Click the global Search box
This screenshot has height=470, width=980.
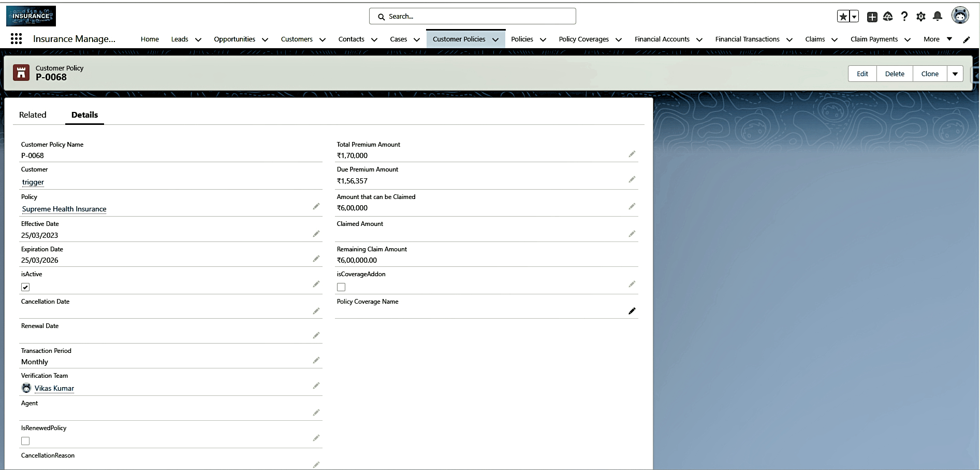click(x=473, y=16)
